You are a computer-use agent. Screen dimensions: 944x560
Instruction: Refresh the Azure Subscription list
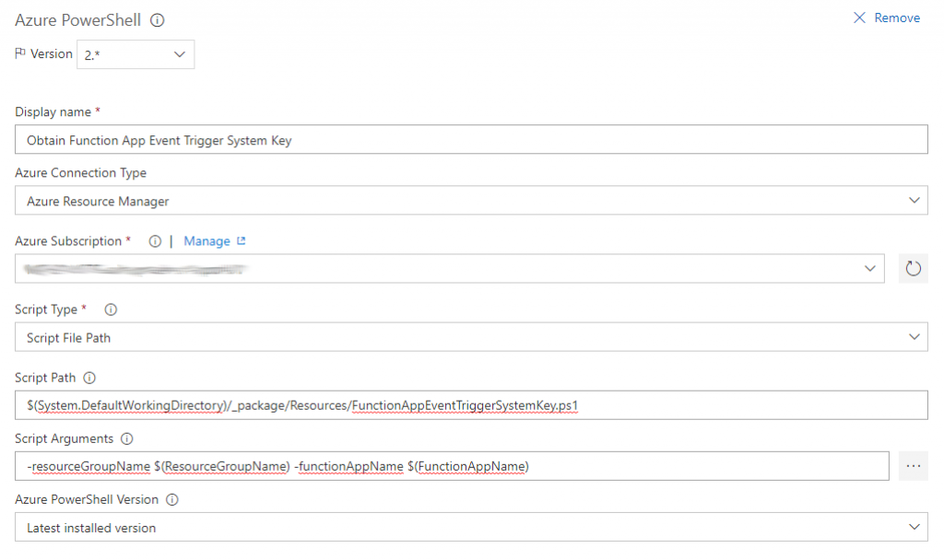(914, 268)
